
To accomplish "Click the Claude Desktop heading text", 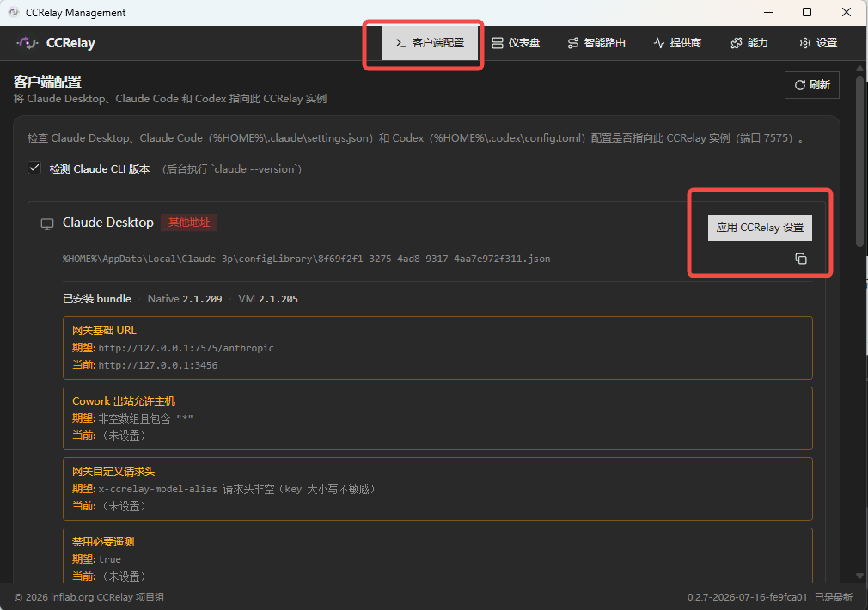I will 108,223.
